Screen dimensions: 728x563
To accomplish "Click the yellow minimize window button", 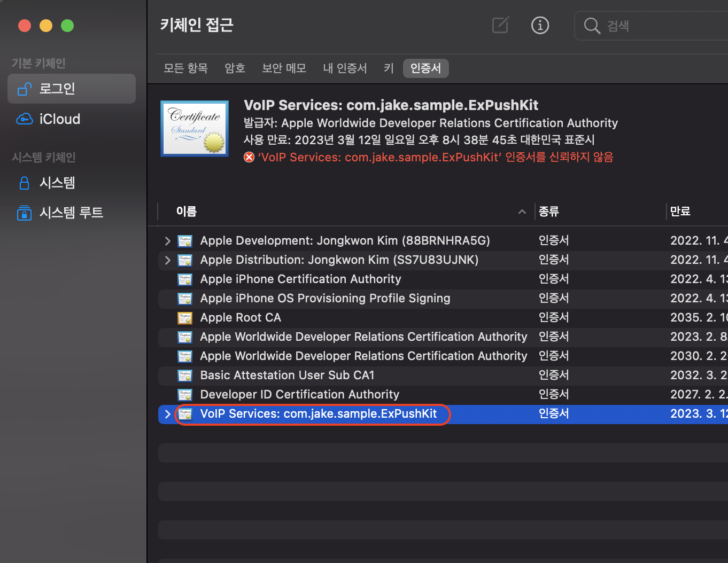I will (46, 26).
